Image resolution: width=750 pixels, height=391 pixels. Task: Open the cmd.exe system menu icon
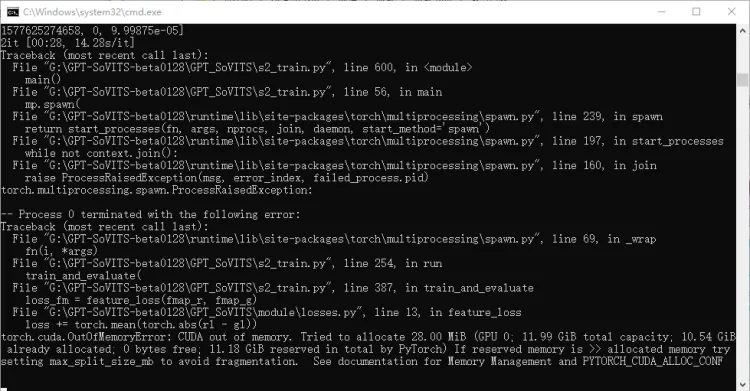point(12,12)
